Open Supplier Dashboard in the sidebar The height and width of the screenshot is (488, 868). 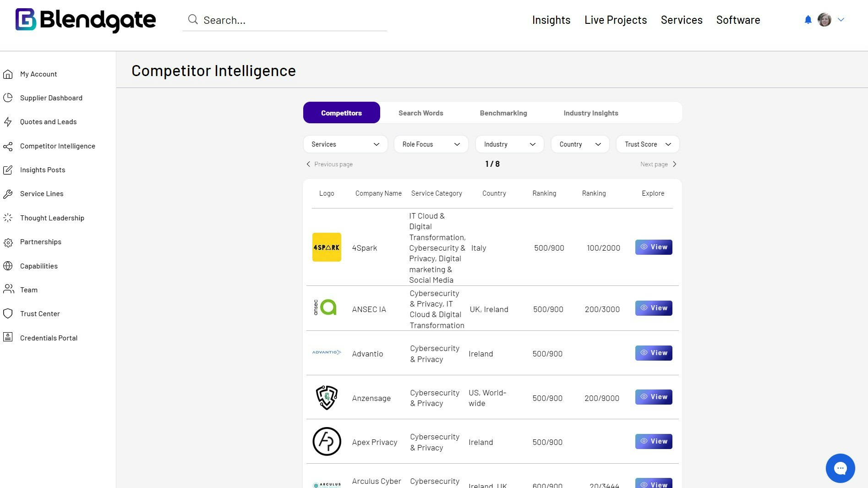pos(51,98)
